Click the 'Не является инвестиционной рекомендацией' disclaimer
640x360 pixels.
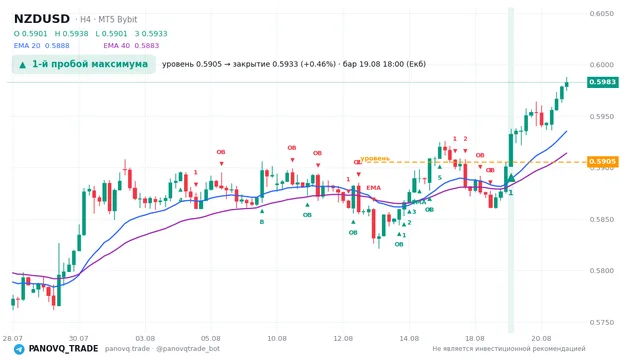point(509,349)
